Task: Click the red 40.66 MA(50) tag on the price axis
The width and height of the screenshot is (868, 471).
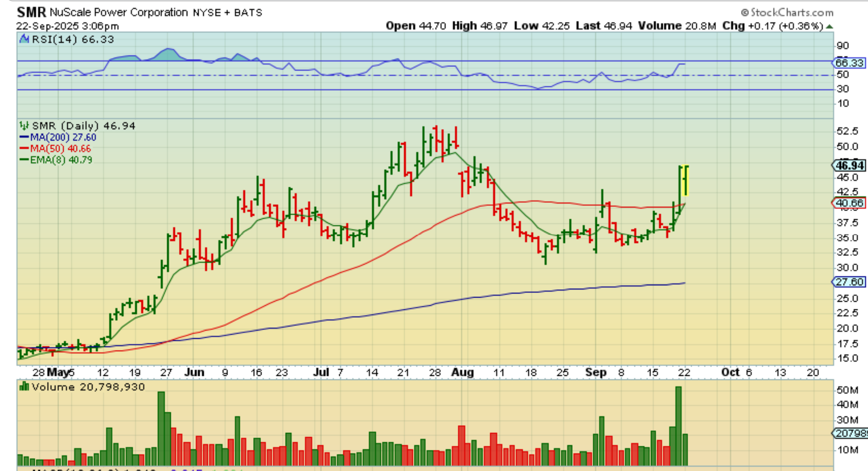Action: tap(849, 203)
